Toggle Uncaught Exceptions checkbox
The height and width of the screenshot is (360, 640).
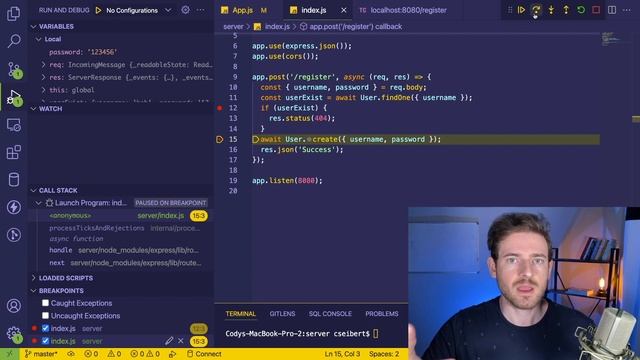pyautogui.click(x=45, y=316)
